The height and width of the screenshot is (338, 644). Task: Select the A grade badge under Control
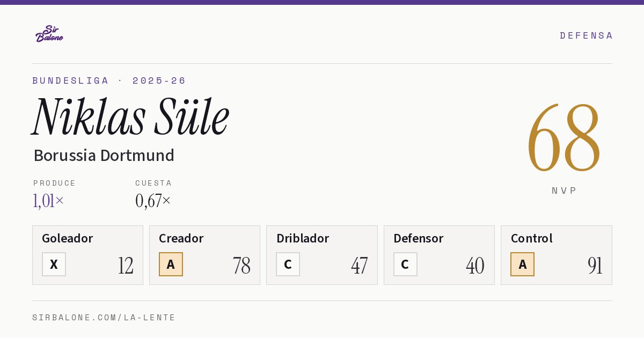point(522,264)
